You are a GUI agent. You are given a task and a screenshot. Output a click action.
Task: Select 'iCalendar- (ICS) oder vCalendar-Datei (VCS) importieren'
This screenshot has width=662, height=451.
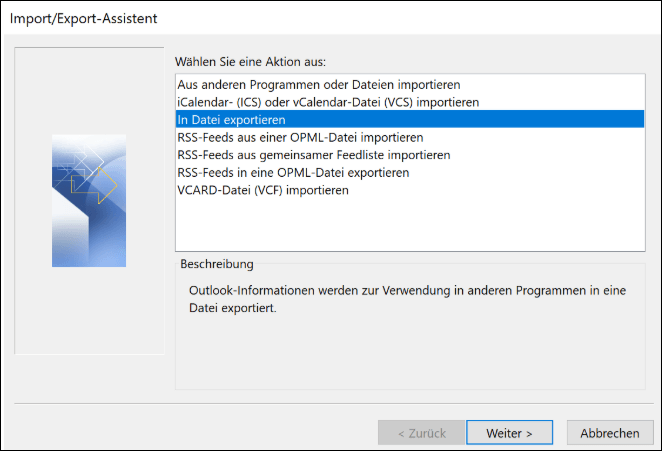[x=410, y=102]
